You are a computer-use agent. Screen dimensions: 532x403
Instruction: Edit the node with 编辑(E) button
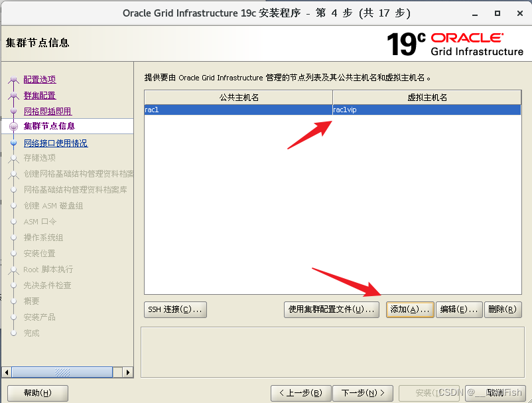(459, 309)
